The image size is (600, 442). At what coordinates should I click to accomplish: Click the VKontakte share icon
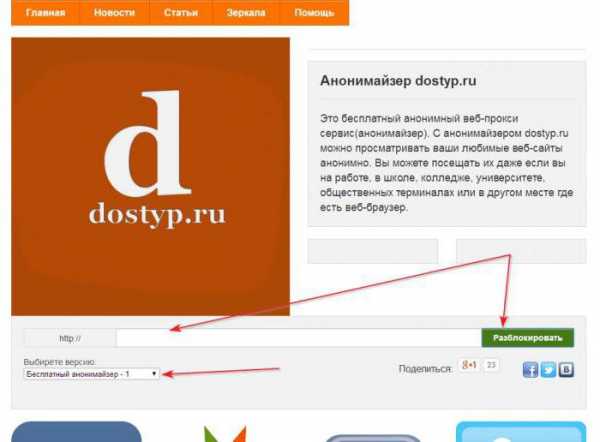pos(566,370)
